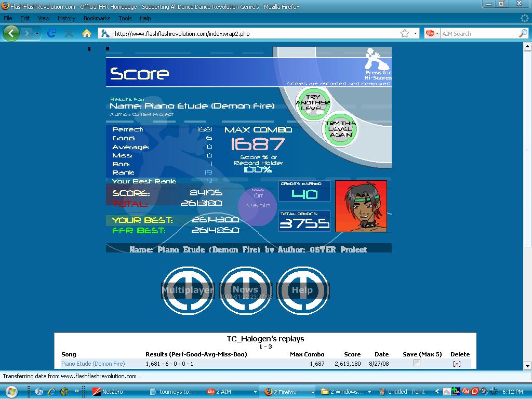Expand the 2 AIM taskbar group

[255, 392]
